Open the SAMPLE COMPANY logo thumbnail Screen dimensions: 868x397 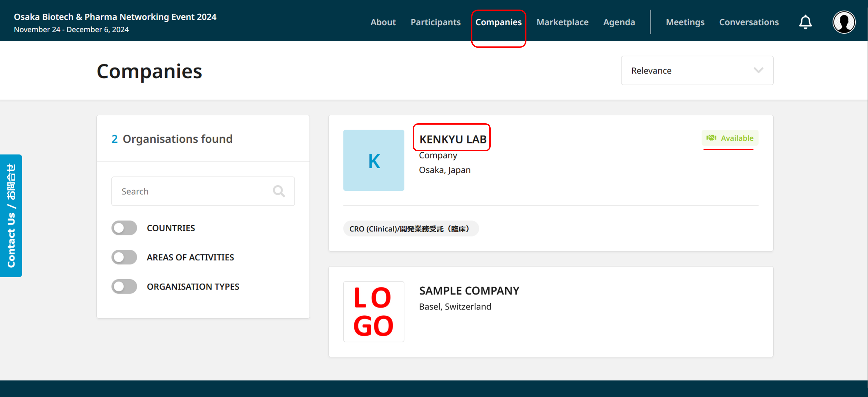(374, 312)
